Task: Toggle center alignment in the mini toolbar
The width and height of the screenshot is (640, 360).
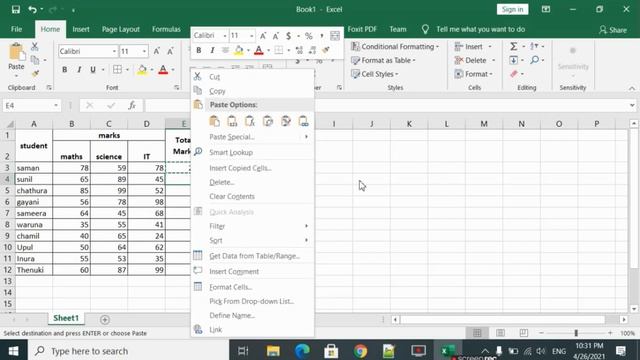Action: click(x=225, y=50)
